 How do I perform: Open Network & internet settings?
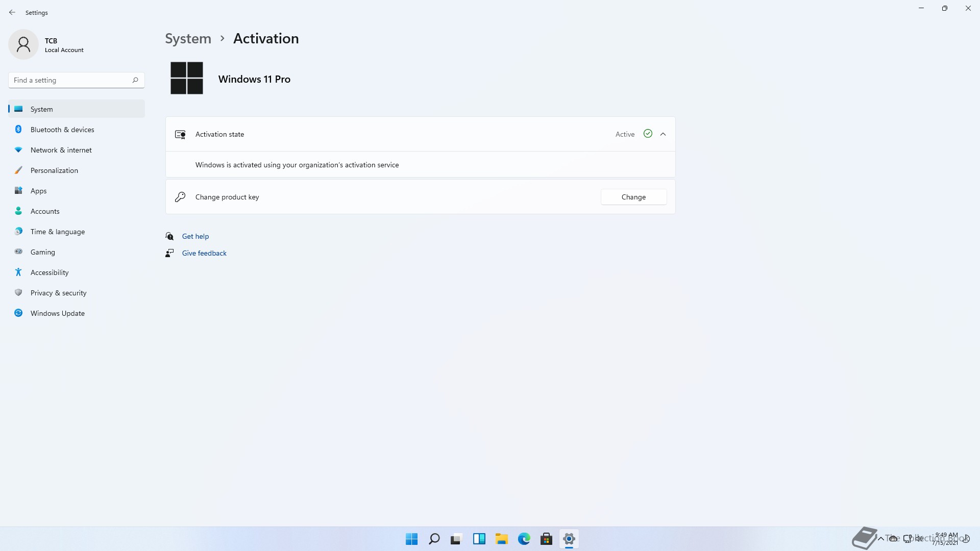click(61, 150)
